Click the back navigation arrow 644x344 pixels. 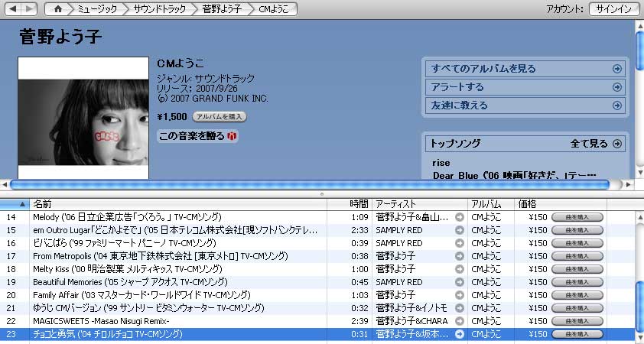pos(13,8)
